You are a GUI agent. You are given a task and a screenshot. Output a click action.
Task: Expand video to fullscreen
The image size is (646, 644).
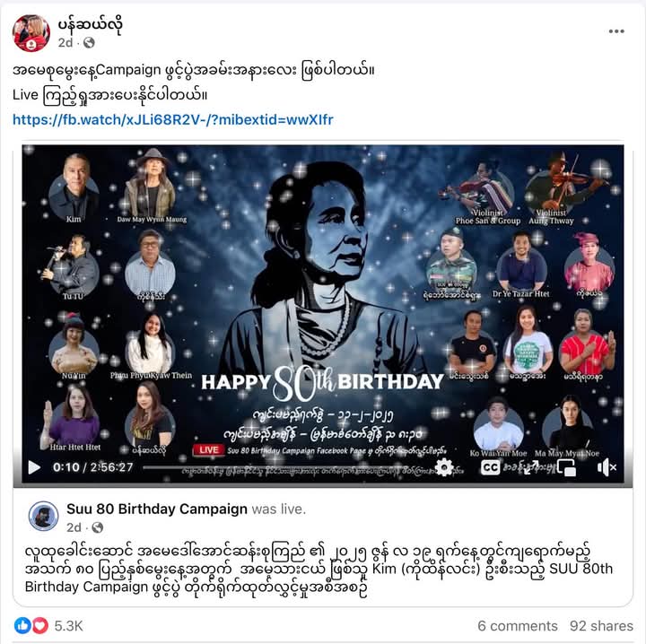[x=530, y=467]
